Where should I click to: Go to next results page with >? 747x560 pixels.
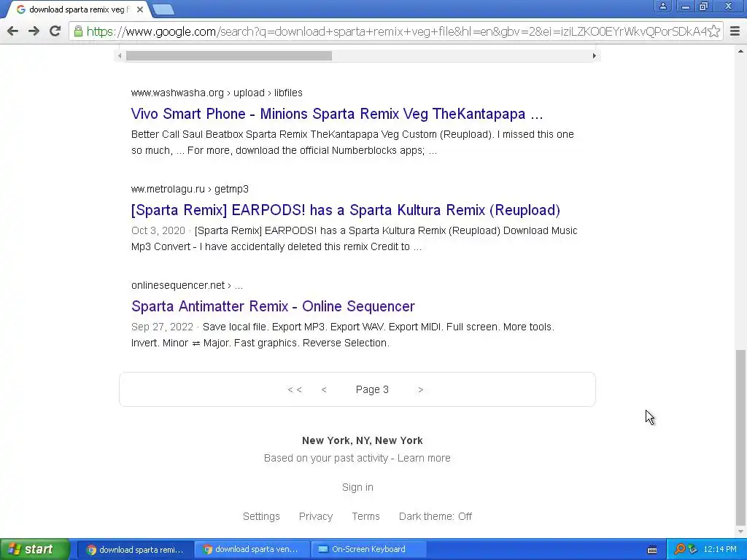coord(420,389)
